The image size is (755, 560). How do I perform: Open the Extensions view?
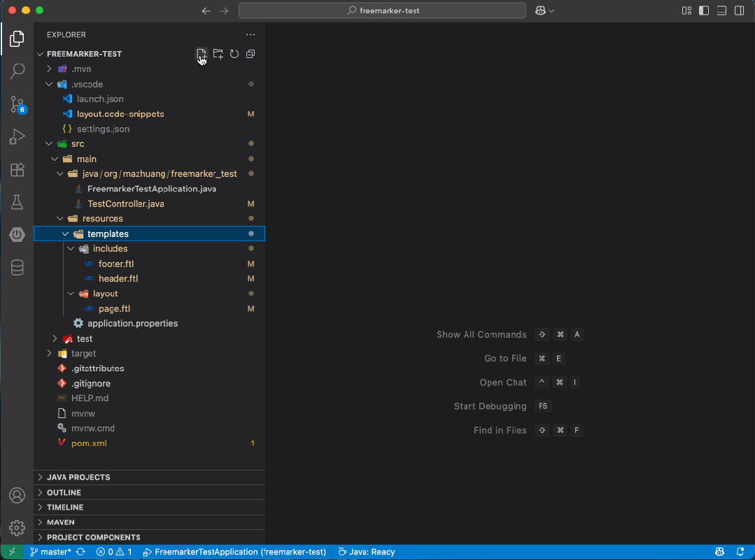pyautogui.click(x=17, y=169)
